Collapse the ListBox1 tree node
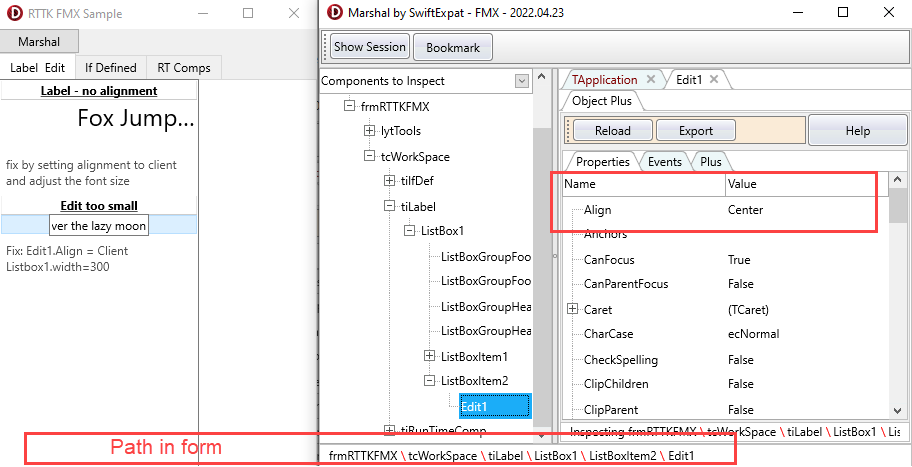 (x=409, y=231)
